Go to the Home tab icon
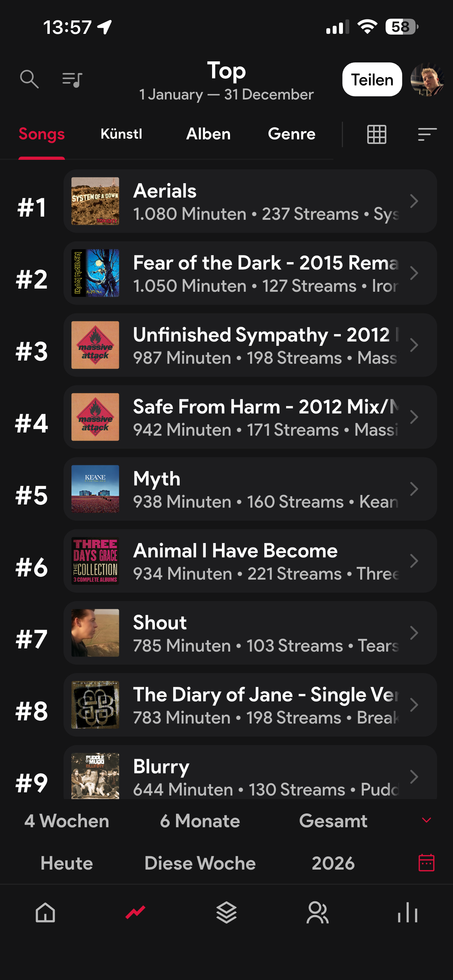453x980 pixels. (45, 912)
